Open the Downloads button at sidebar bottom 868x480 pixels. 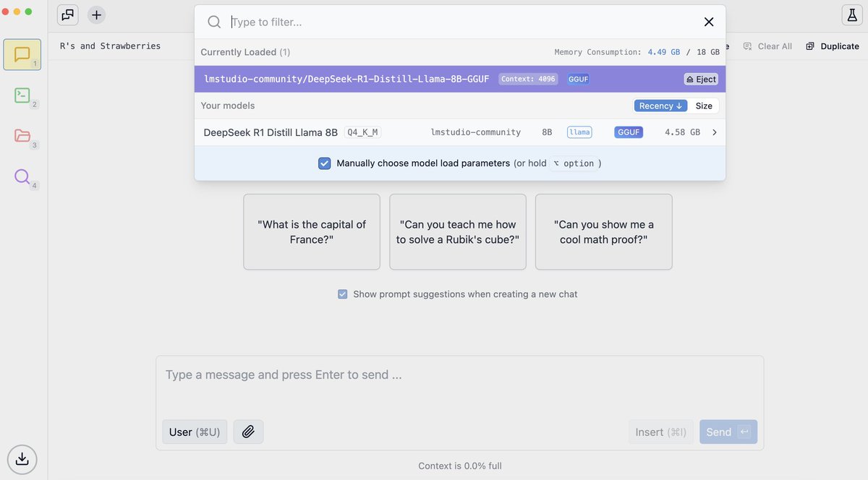point(22,458)
